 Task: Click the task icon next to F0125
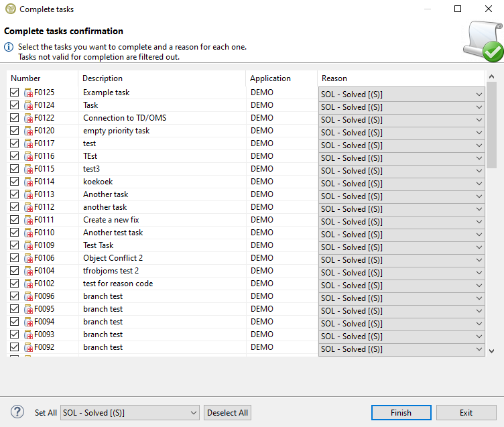point(29,93)
